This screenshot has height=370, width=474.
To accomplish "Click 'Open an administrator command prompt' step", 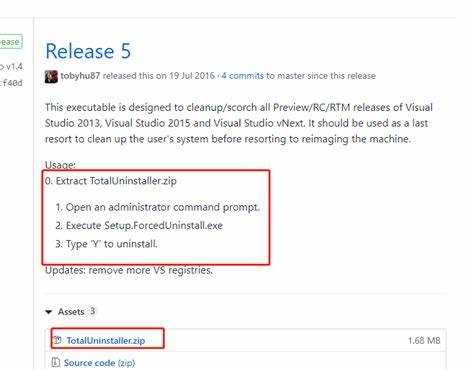I will click(162, 207).
